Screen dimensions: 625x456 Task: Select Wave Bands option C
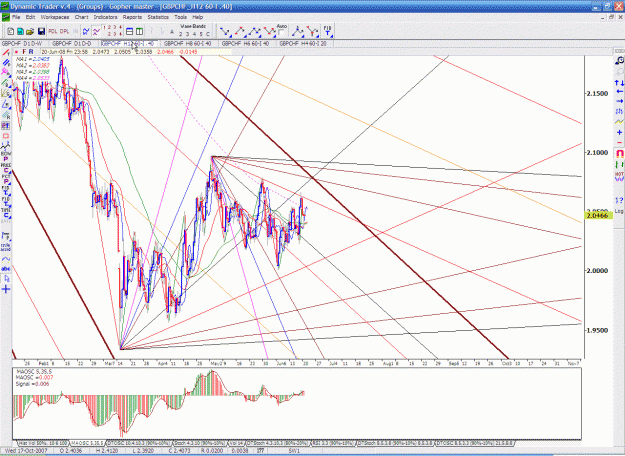[208, 34]
